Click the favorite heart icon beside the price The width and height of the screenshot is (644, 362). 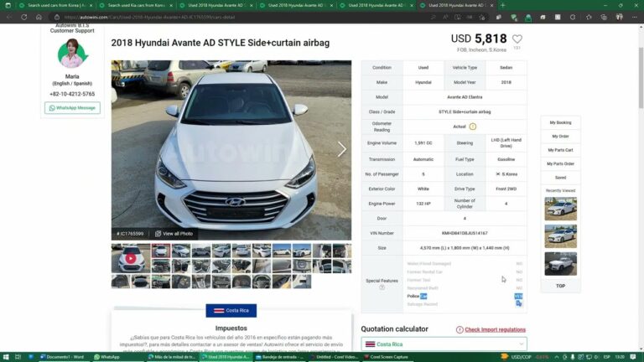[x=517, y=39]
